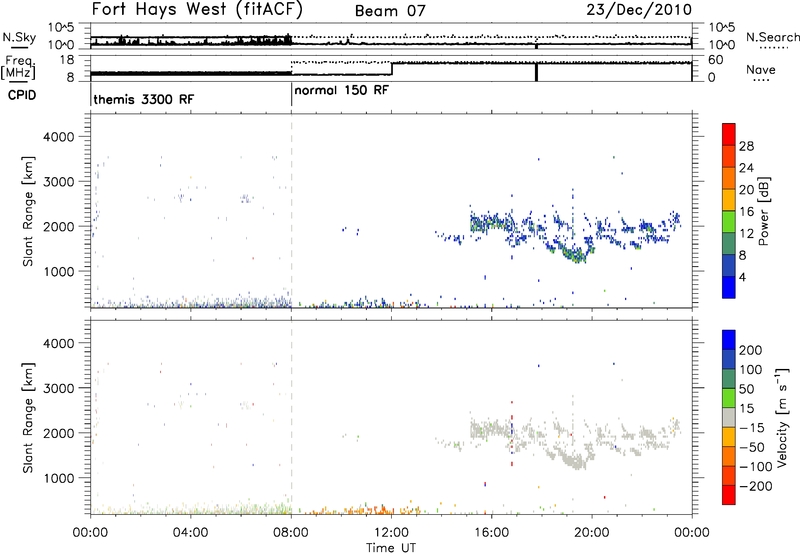Viewport: 800px width, 554px height.
Task: Click the '08:00' time tick label
Action: click(x=291, y=533)
